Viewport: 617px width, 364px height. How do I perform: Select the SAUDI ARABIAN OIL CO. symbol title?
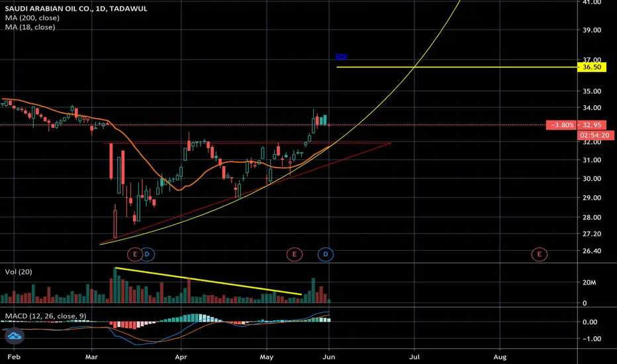tap(75, 9)
